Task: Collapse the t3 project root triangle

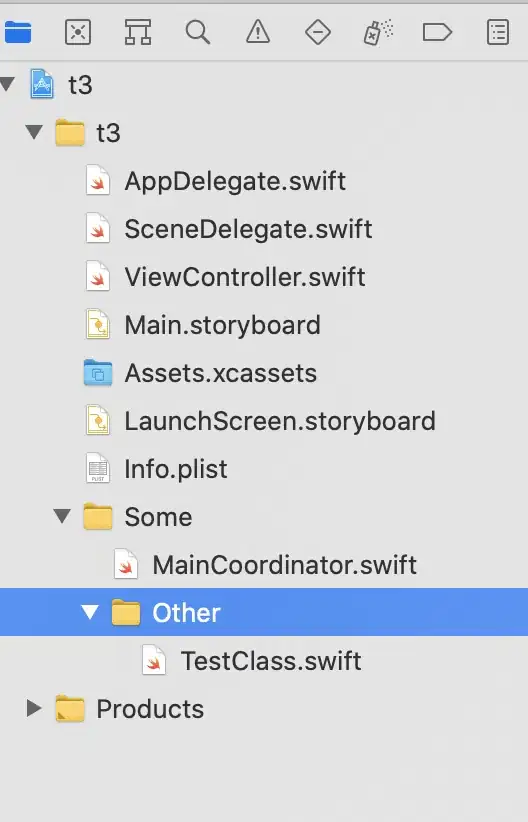Action: (x=7, y=84)
